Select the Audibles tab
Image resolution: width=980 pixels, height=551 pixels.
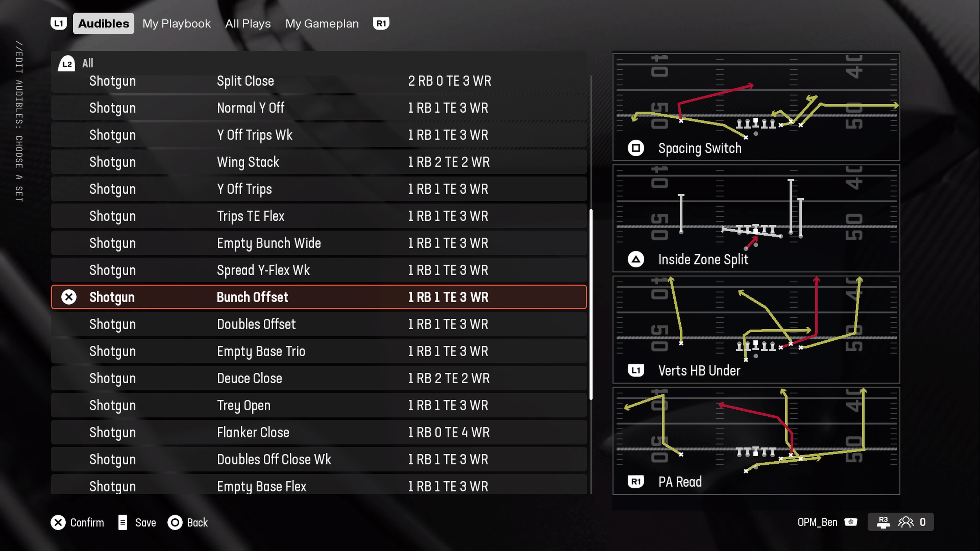[x=103, y=23]
